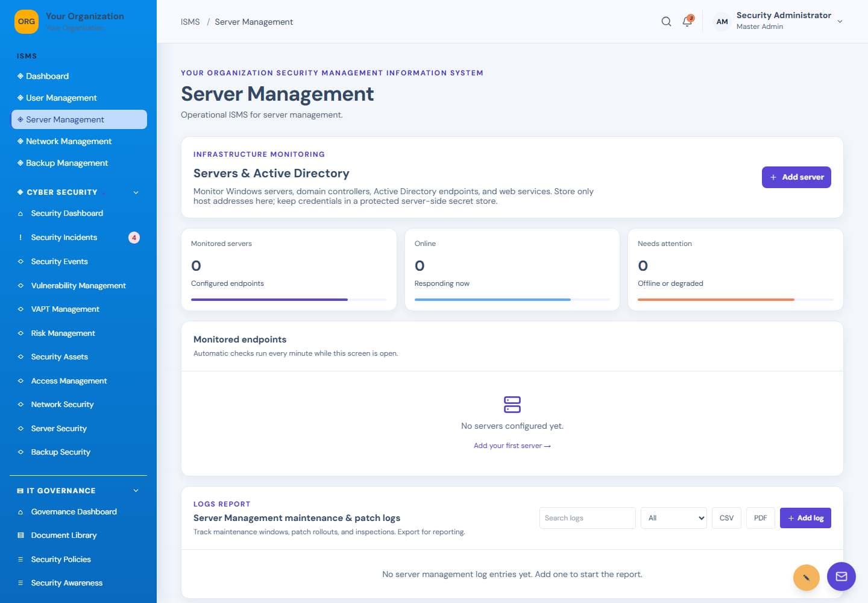Click the Server Management breadcrumb
Image resolution: width=868 pixels, height=603 pixels.
[254, 22]
